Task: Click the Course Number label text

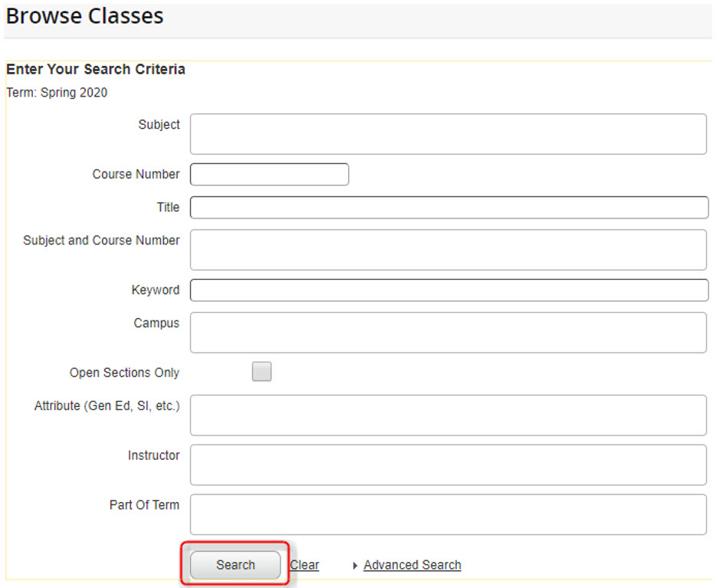Action: pyautogui.click(x=136, y=174)
